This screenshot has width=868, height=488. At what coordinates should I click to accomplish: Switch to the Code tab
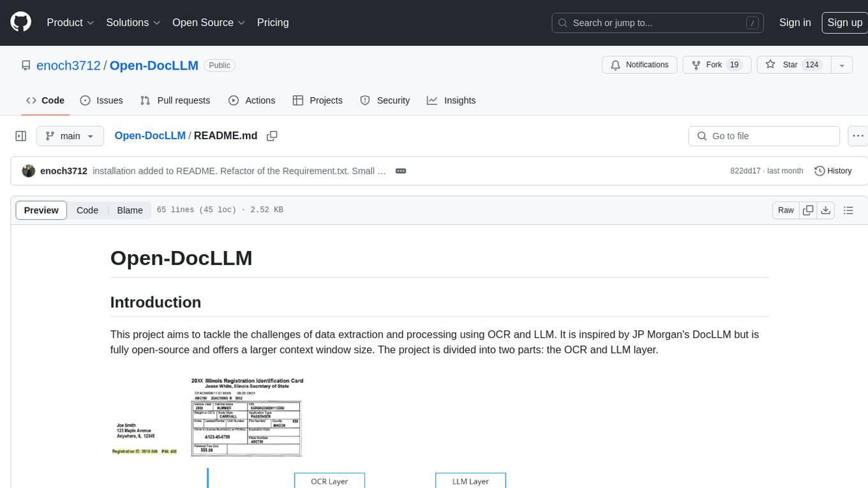coord(45,100)
